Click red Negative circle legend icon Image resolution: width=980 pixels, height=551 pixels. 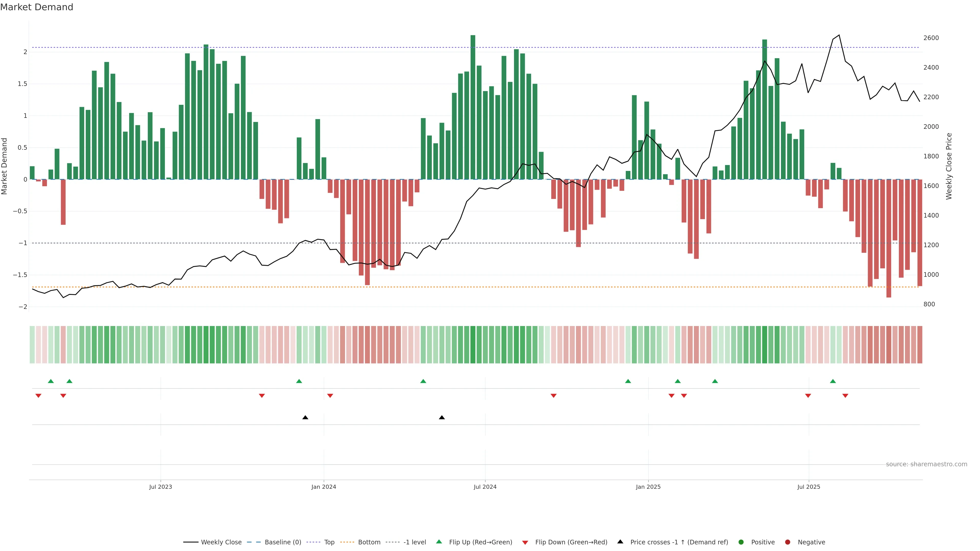[x=788, y=542]
